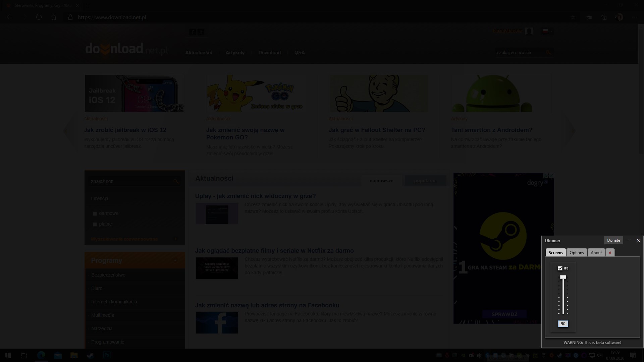Open the language flag dropdown

pyautogui.click(x=547, y=31)
